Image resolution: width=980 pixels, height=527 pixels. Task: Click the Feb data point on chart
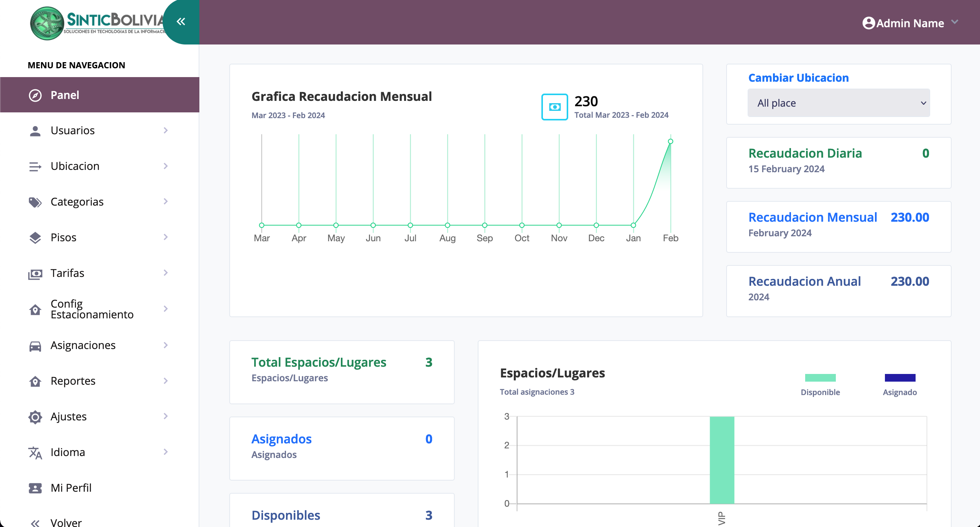(670, 142)
